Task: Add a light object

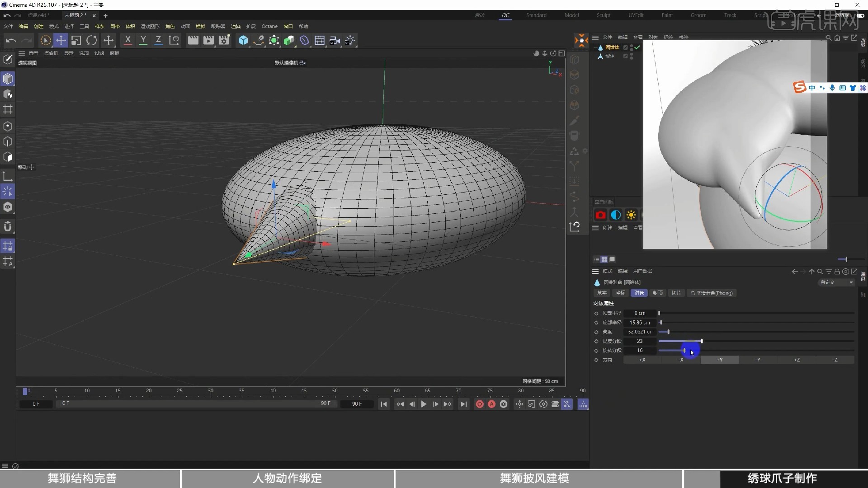Action: (x=350, y=41)
